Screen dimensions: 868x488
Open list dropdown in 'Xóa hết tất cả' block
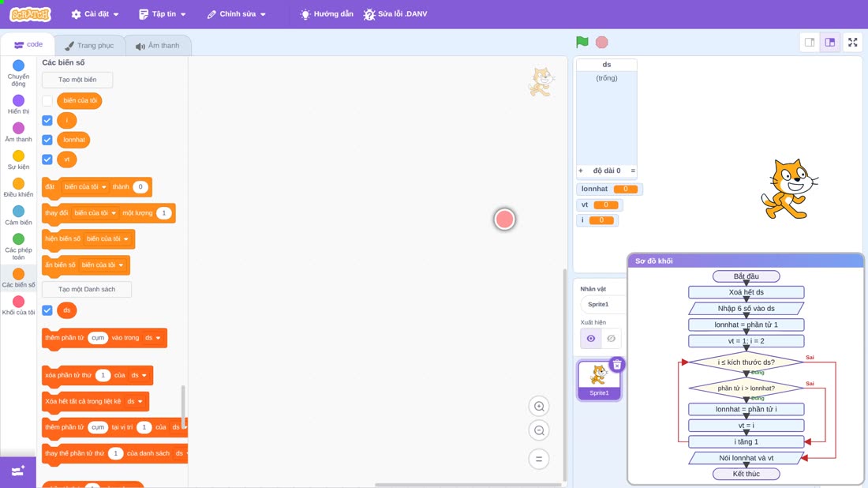point(134,402)
